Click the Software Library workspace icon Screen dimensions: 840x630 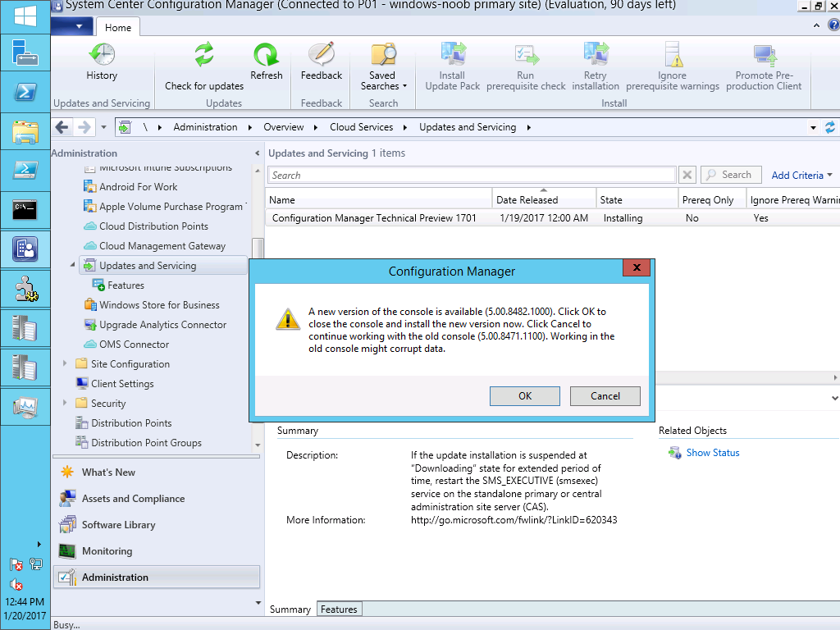coord(67,524)
